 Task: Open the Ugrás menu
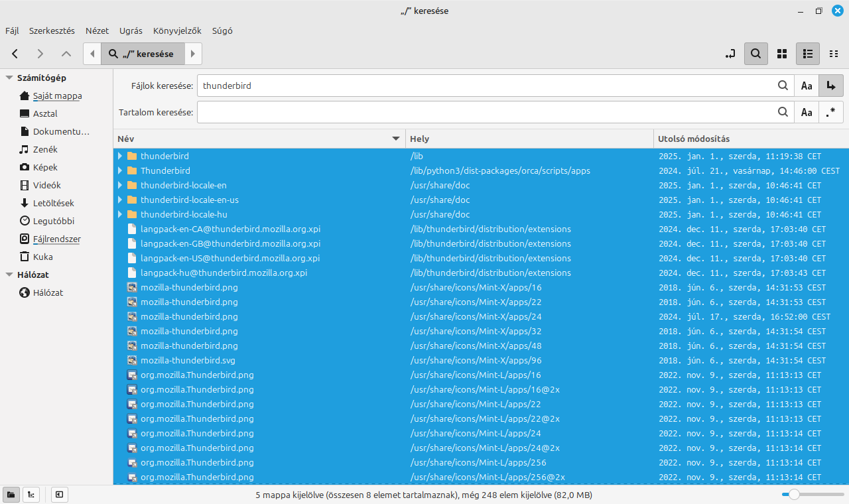131,31
